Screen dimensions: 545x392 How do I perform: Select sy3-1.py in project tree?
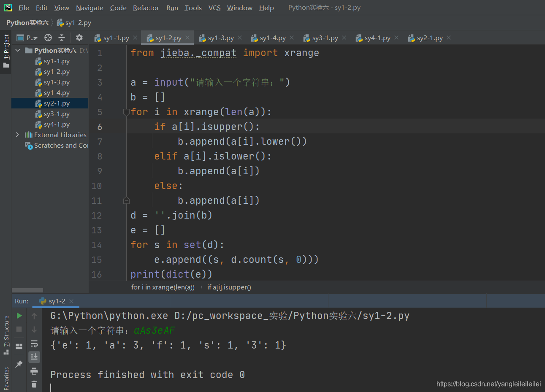point(52,114)
